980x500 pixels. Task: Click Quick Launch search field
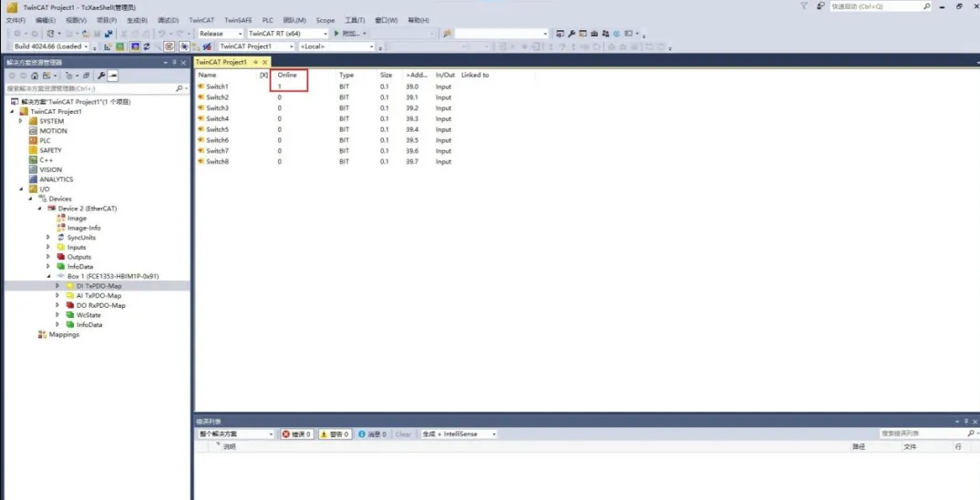[x=882, y=6]
